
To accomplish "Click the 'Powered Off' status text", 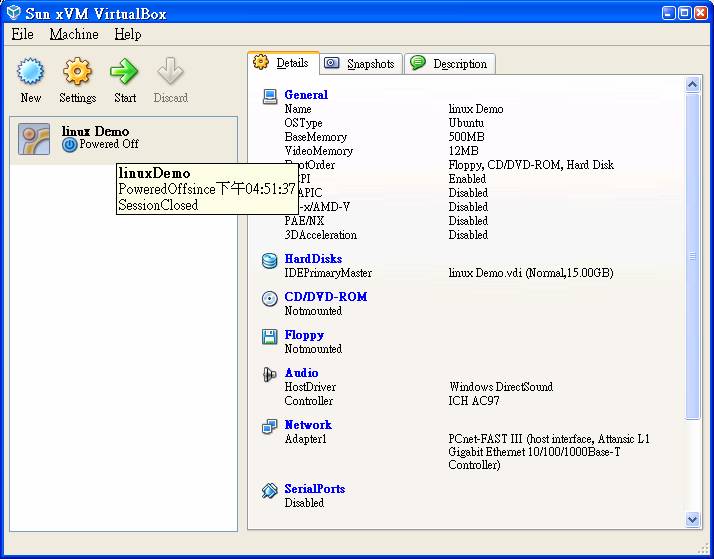I will pyautogui.click(x=109, y=144).
